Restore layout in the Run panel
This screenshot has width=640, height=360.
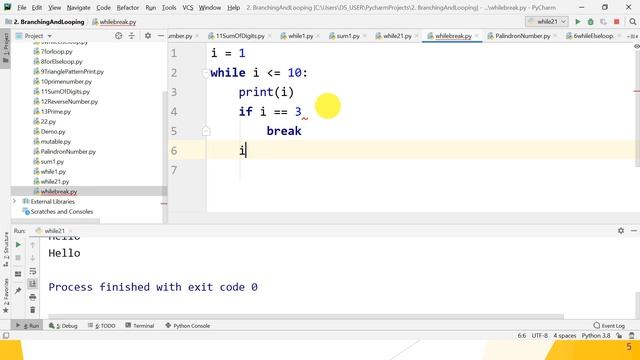point(18,274)
